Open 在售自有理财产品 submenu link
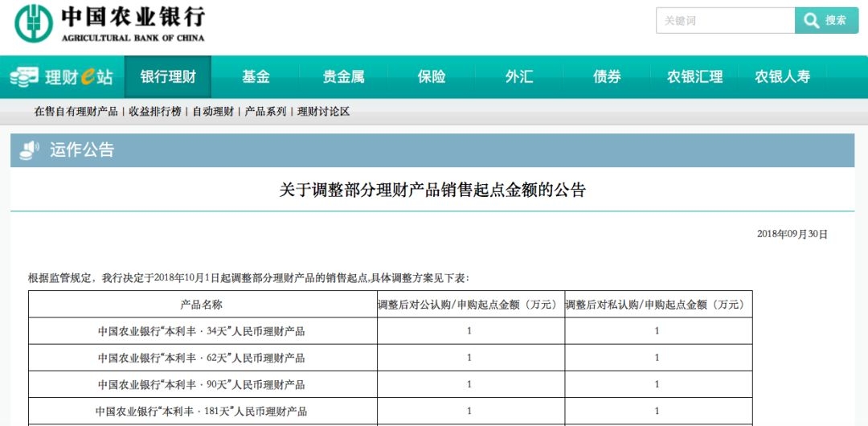Viewport: 868px width, 426px height. coord(76,112)
